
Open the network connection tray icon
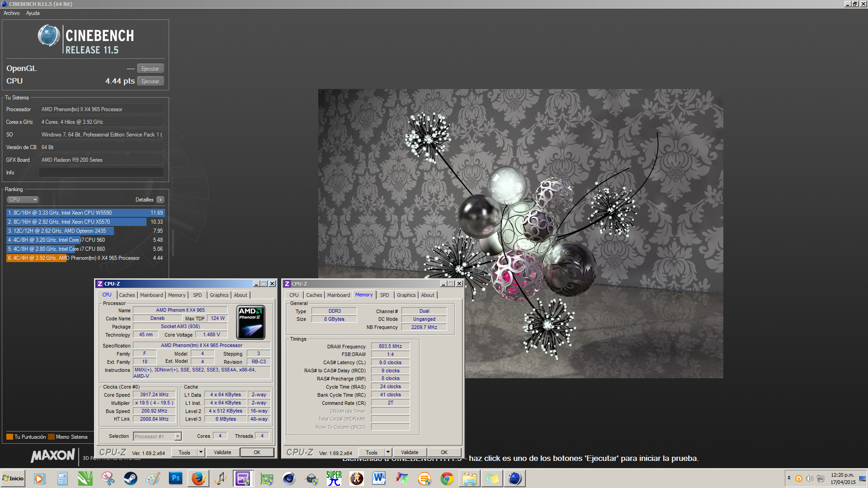[821, 479]
